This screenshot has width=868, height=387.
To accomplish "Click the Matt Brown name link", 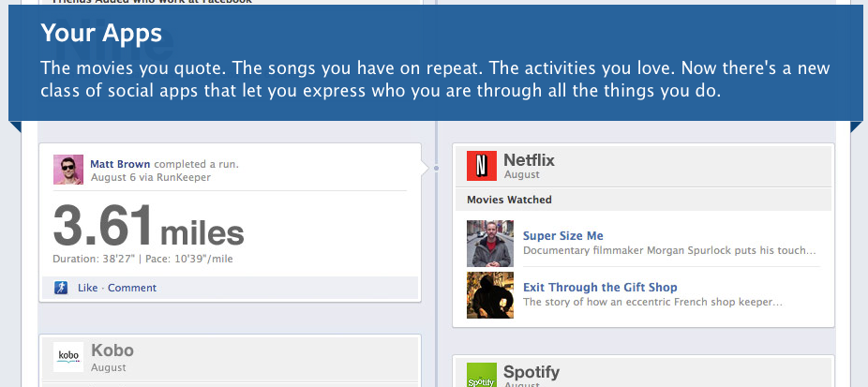I will pyautogui.click(x=120, y=164).
